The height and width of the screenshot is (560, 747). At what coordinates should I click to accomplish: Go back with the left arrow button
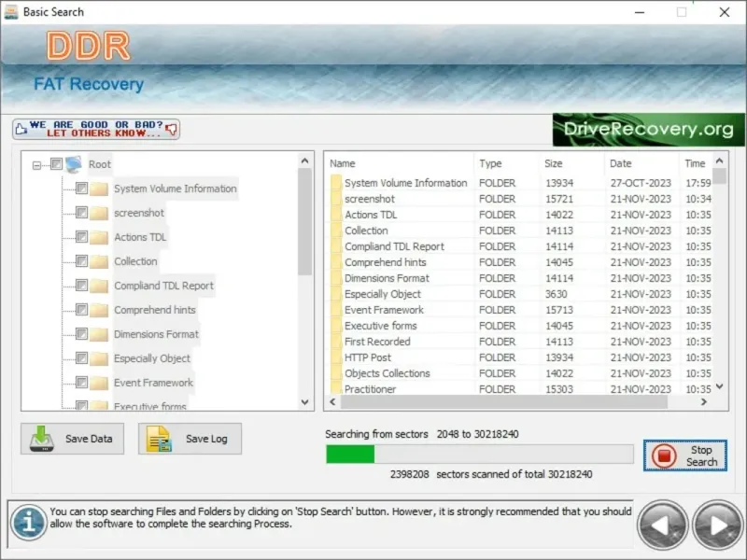[663, 525]
